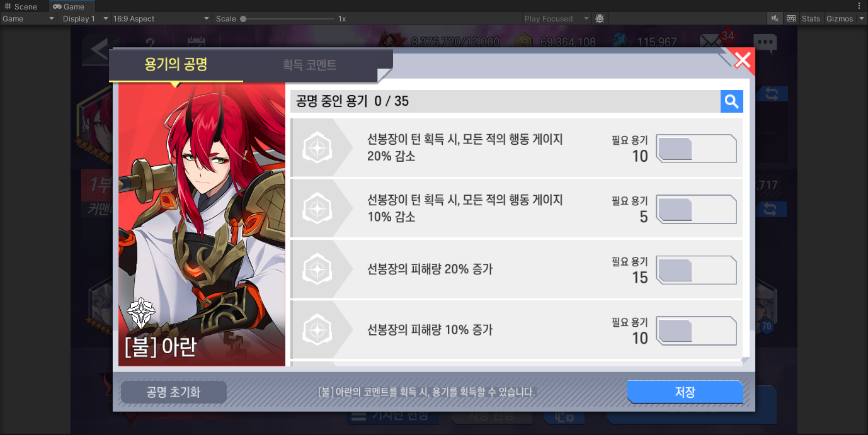Expand the 16:9 Aspect dropdown
Viewport: 868px width, 435px height.
coord(161,18)
